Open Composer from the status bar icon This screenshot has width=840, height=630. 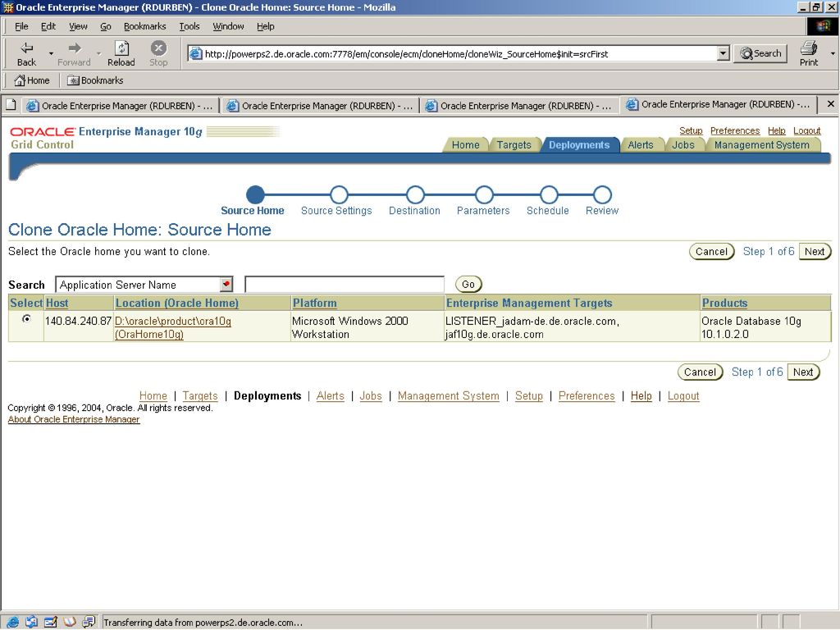pos(51,622)
